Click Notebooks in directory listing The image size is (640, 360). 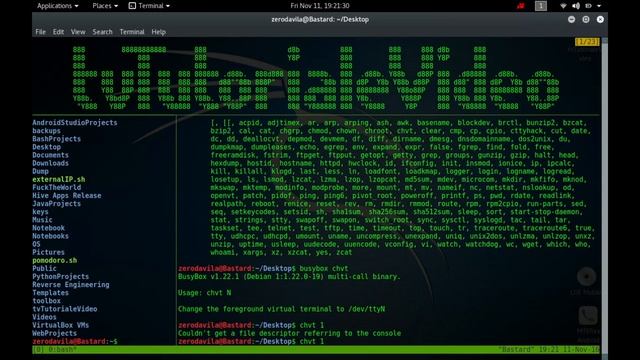coord(51,236)
